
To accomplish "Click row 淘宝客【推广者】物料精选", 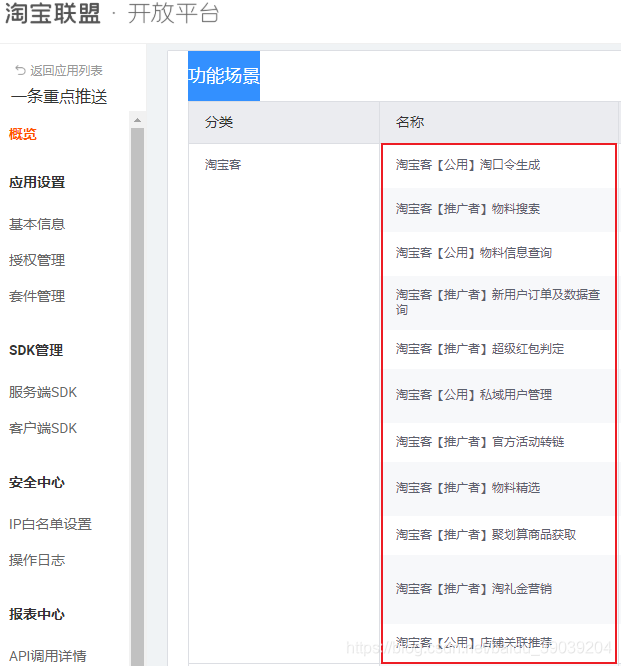I will (499, 488).
